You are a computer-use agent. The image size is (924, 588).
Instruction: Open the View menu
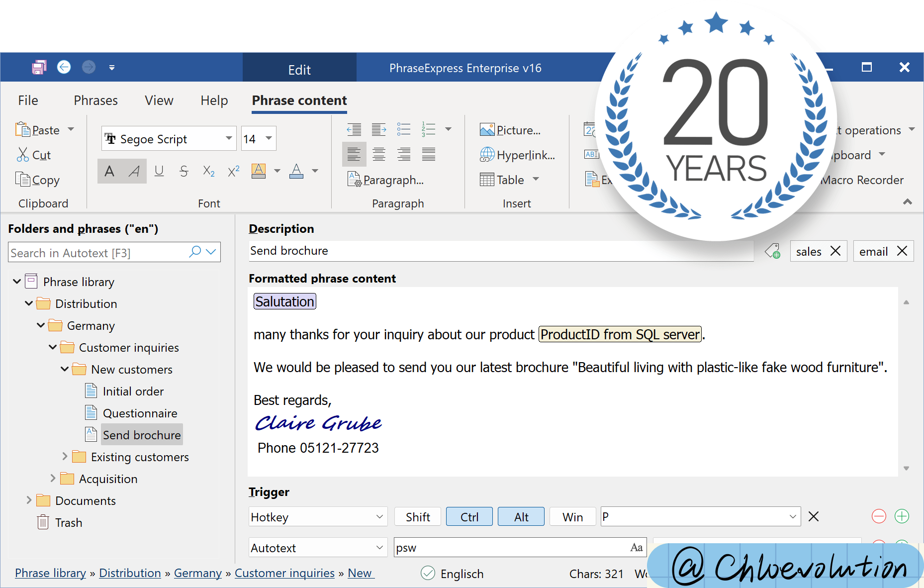click(159, 100)
